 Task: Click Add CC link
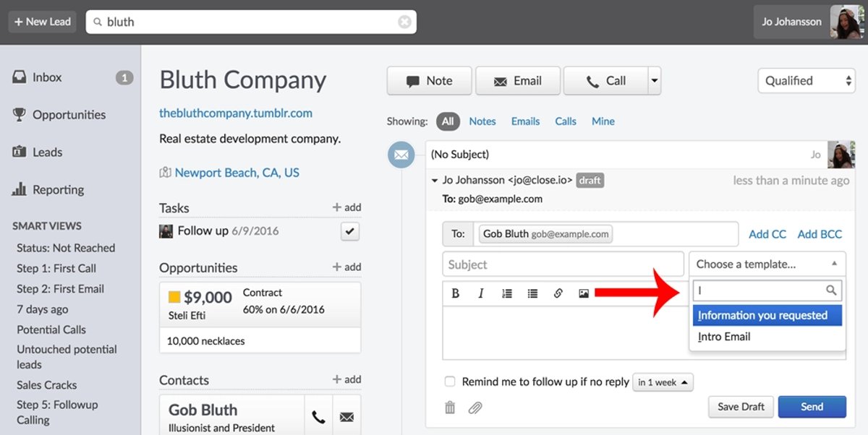(767, 234)
